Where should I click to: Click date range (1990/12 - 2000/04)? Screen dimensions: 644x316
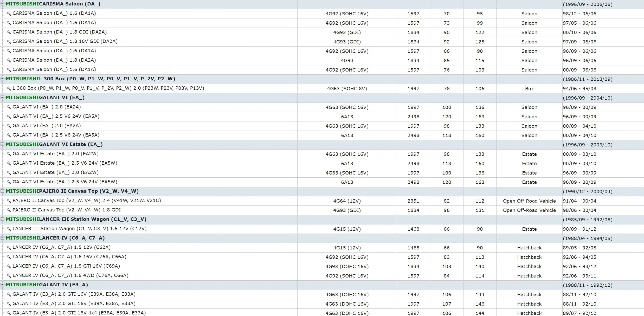point(588,191)
